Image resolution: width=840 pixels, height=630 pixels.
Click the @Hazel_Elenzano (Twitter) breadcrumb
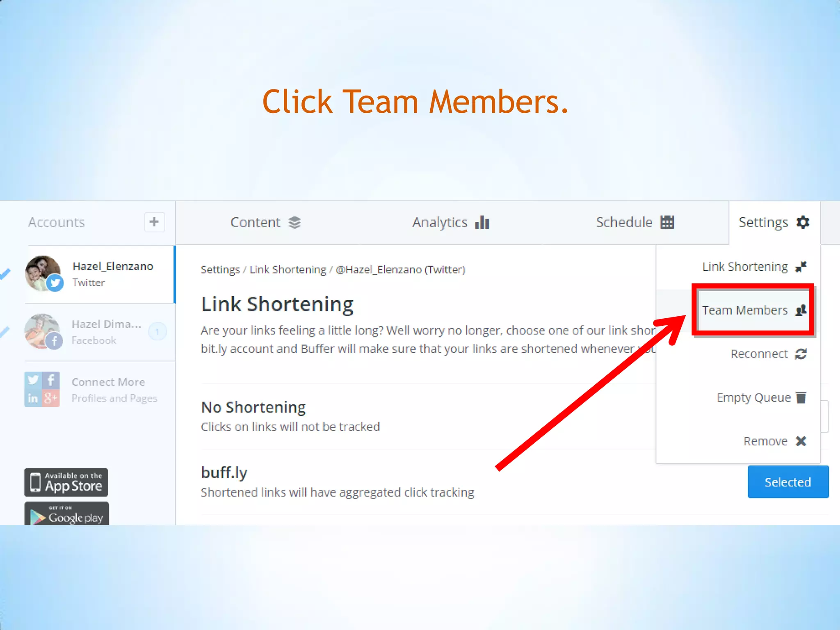[x=401, y=269]
